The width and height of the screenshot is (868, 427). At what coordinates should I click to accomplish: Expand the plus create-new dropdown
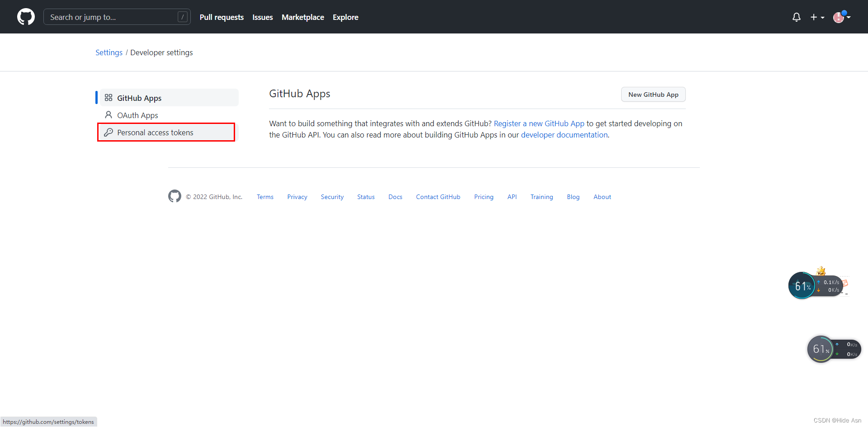(x=817, y=17)
